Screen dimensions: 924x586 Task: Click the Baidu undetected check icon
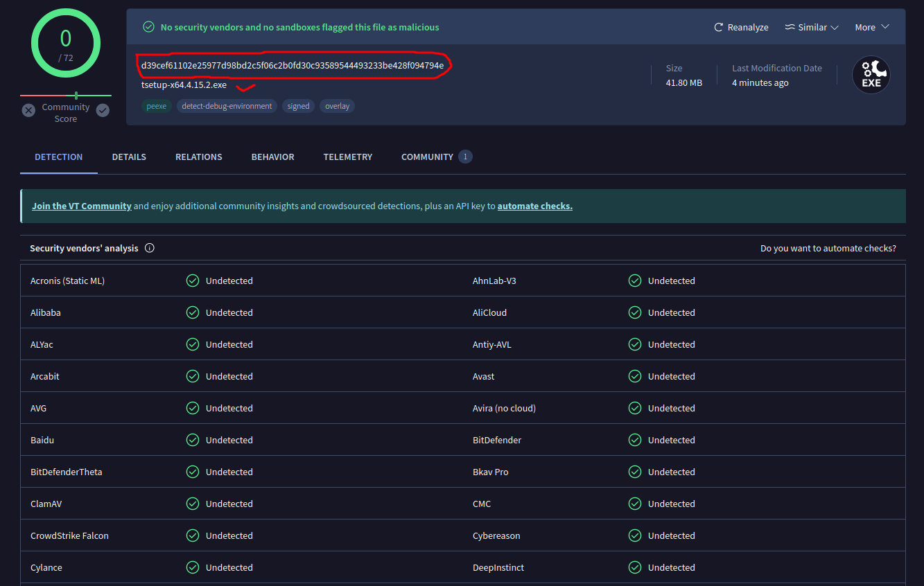(x=193, y=440)
